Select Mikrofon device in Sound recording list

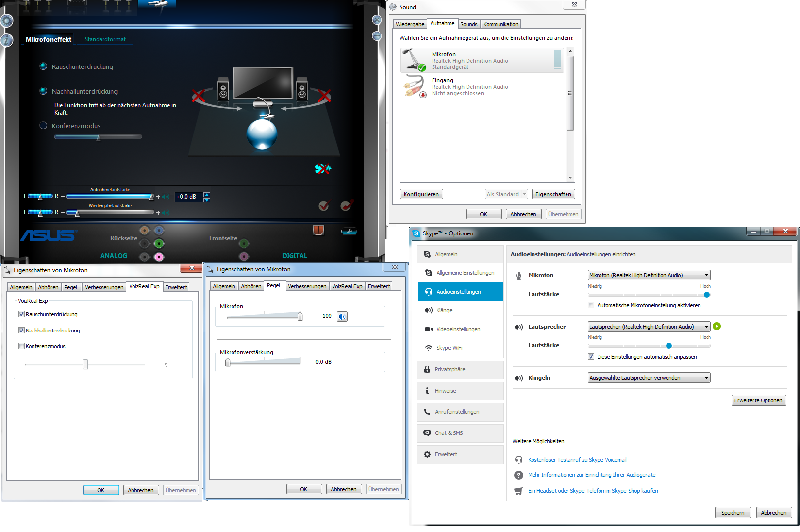click(x=482, y=61)
